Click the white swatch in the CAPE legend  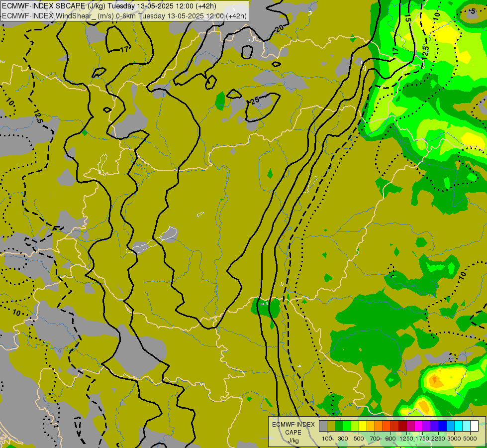(474, 426)
